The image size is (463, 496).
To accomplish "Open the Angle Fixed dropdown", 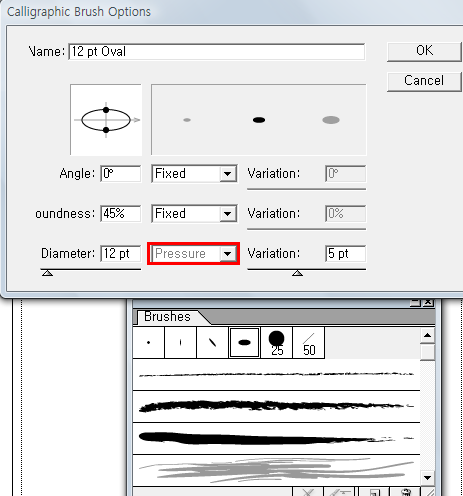I will [x=194, y=174].
